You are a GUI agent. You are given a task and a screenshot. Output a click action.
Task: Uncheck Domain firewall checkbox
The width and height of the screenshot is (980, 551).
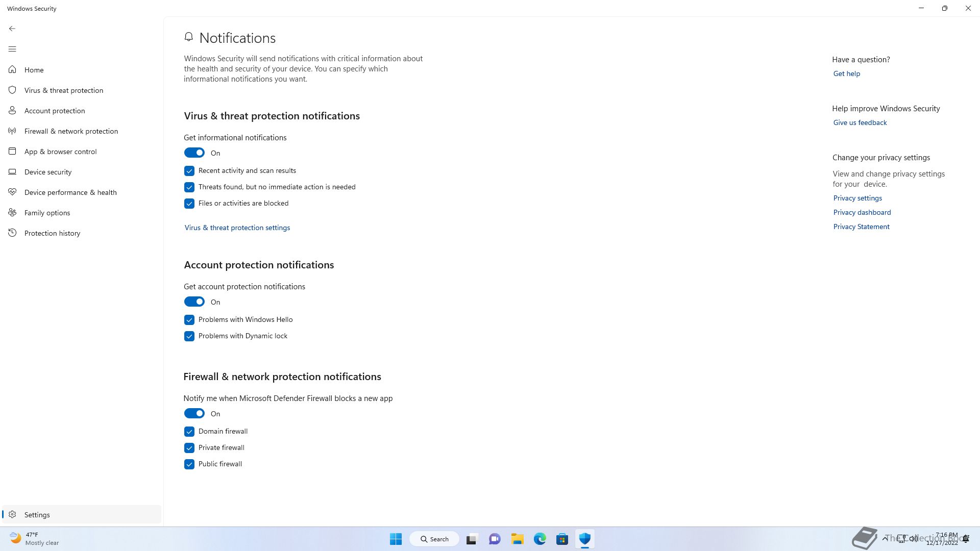(189, 431)
